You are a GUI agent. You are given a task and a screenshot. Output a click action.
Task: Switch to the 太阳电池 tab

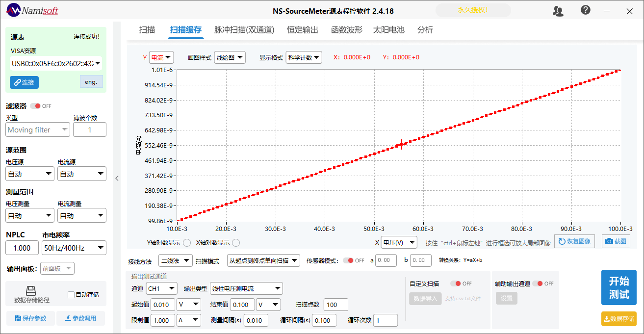point(389,30)
